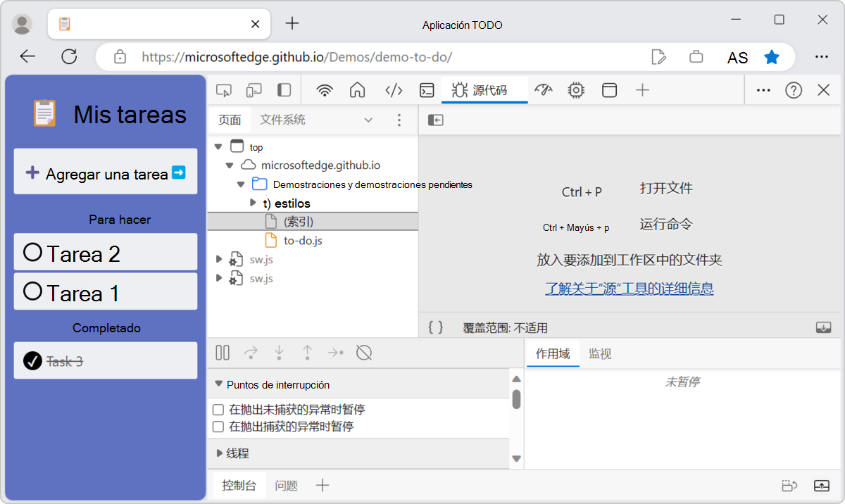Add more tools with the plus icon
845x504 pixels.
(x=643, y=90)
